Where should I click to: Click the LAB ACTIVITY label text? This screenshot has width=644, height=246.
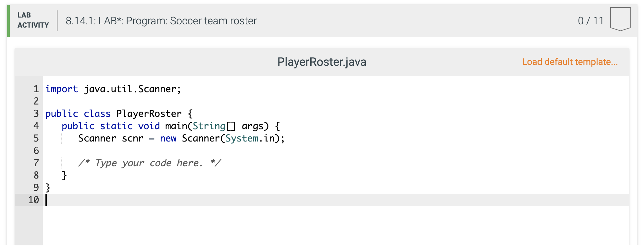pyautogui.click(x=32, y=21)
